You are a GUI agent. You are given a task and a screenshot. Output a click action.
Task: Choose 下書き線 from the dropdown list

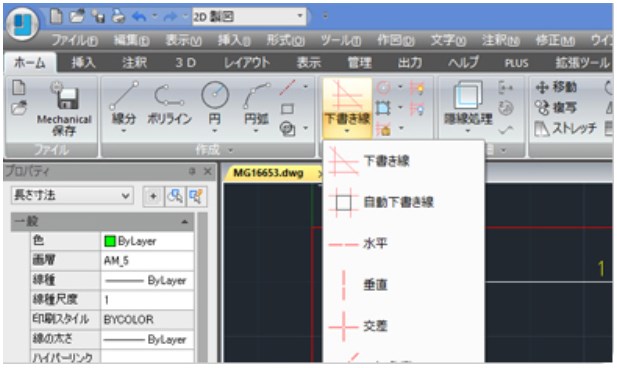pos(403,161)
